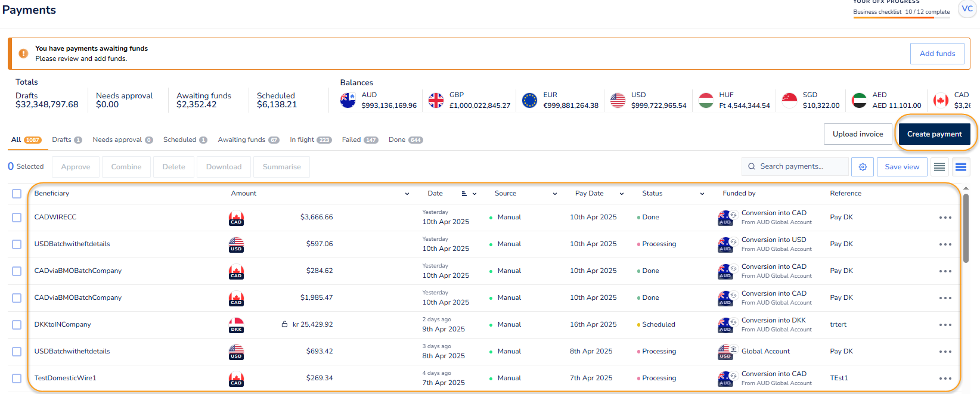Check the TestDomesticWire1 row checkbox
The image size is (980, 394).
click(17, 379)
